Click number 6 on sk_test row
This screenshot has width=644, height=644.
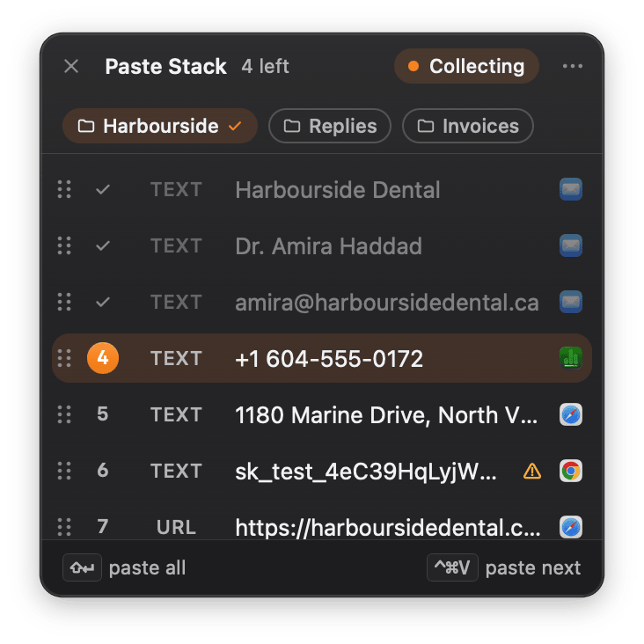click(x=103, y=471)
